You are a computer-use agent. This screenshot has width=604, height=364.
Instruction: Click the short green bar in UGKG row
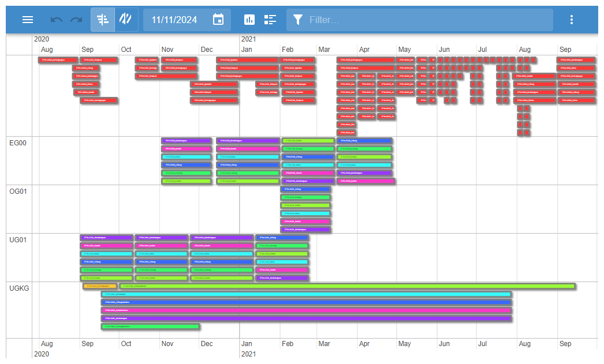click(150, 327)
